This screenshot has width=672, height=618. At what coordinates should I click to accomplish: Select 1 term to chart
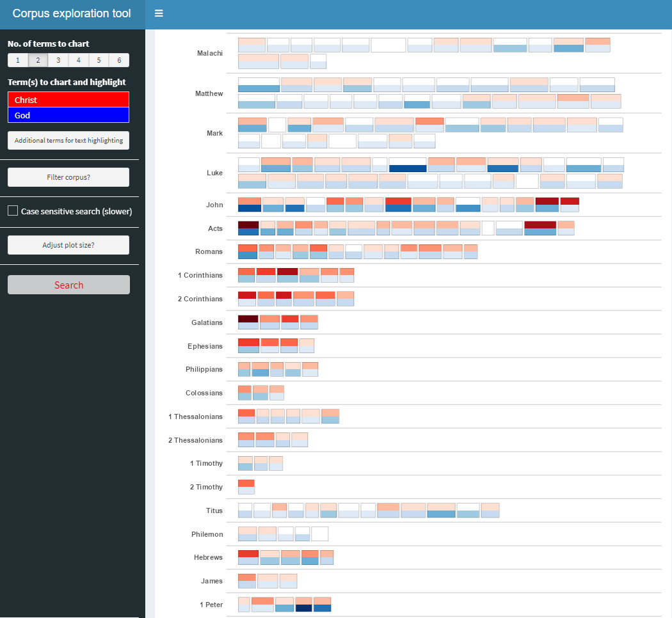click(18, 60)
